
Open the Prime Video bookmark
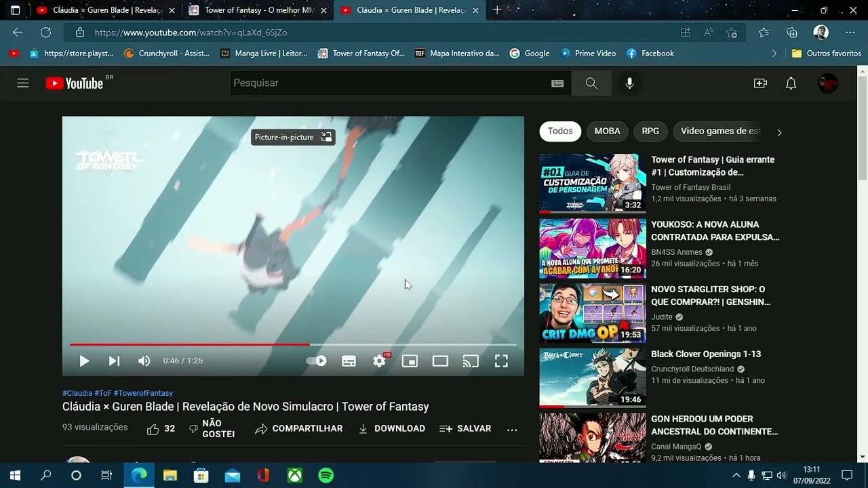click(x=589, y=53)
